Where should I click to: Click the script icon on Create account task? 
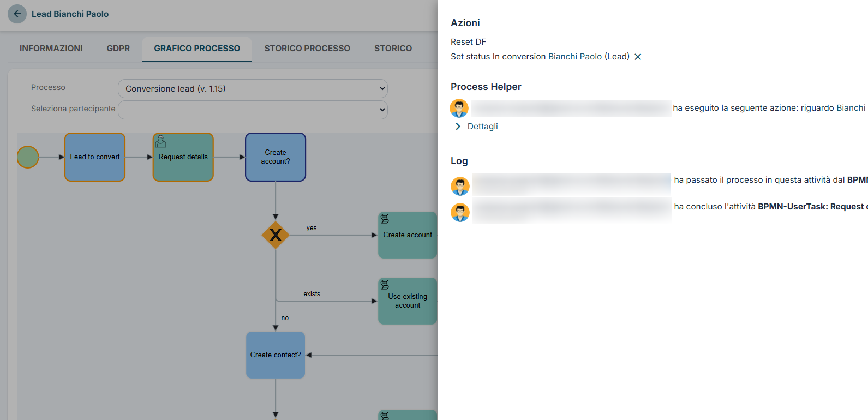385,219
